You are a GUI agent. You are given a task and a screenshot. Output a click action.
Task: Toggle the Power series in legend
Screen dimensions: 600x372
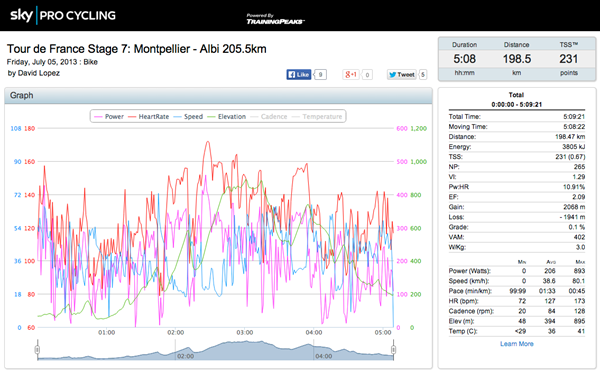(109, 117)
